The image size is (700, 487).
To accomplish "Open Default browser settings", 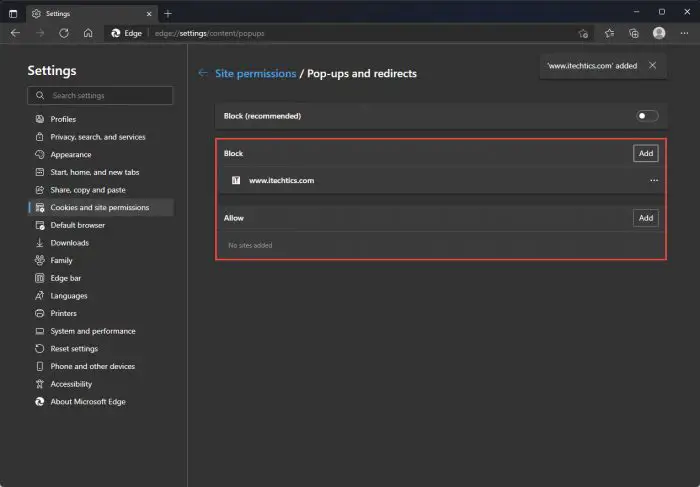I will coord(100,225).
